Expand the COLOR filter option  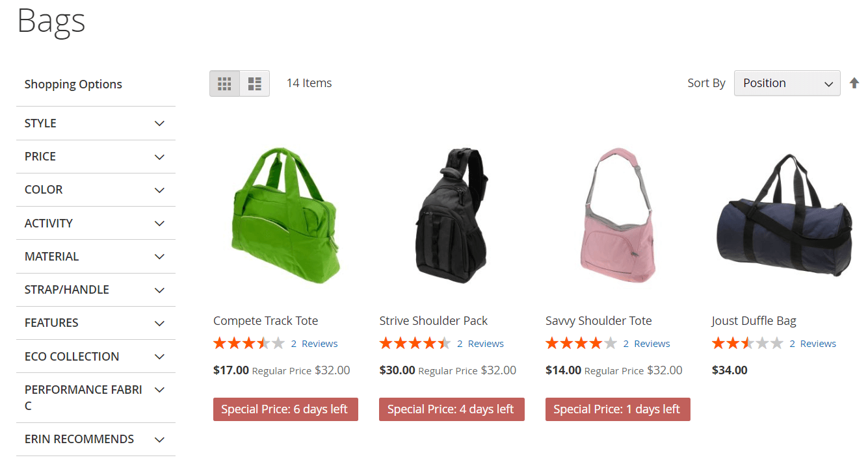(x=96, y=190)
